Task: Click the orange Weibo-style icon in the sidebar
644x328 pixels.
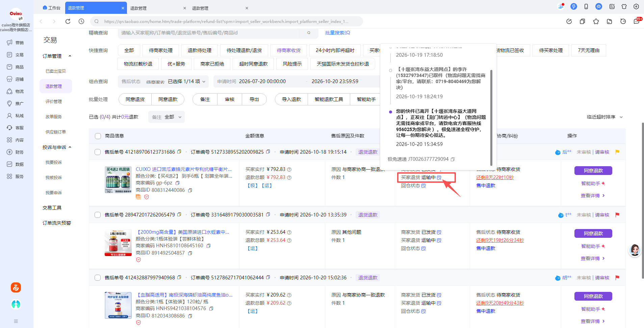Action: (x=16, y=287)
